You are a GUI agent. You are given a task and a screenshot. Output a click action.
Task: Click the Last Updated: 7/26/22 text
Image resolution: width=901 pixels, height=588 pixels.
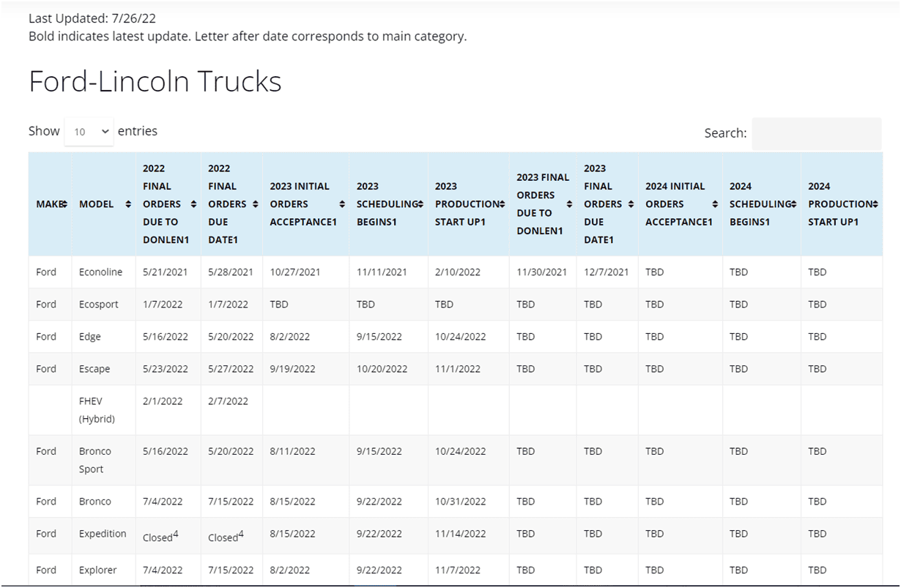pyautogui.click(x=92, y=18)
